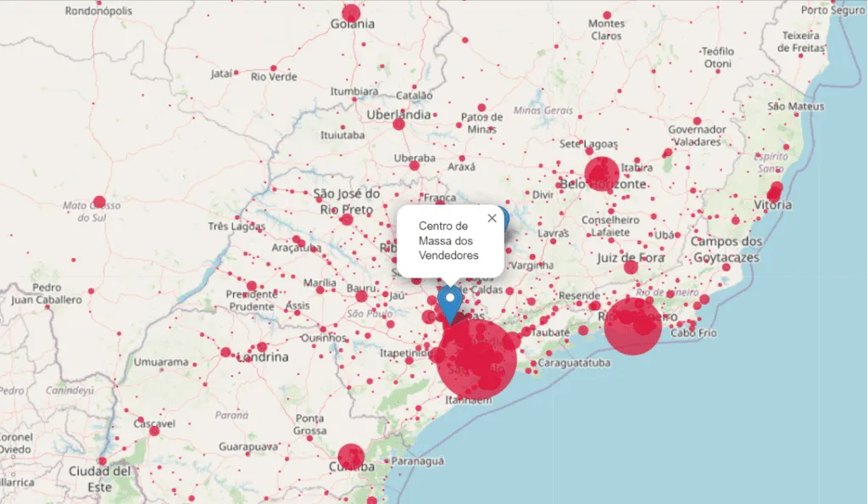Click the red circle in Mato Grosso do Sul
The height and width of the screenshot is (504, 868).
[99, 202]
